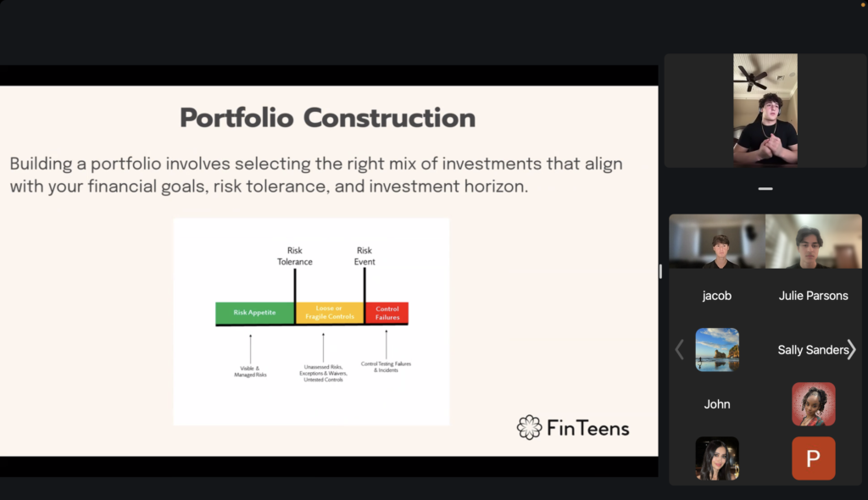Viewport: 868px width, 500px height.
Task: Click the dark-haired woman profile avatar
Action: point(717,458)
